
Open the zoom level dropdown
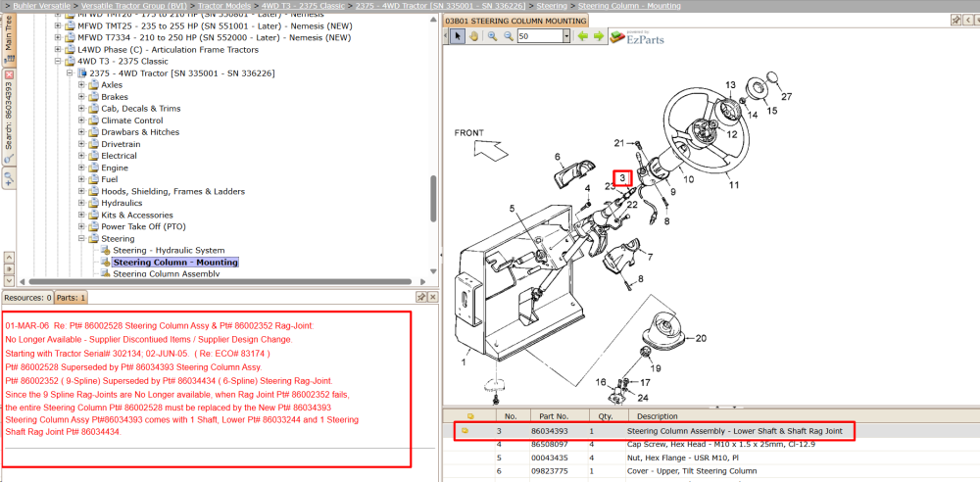(x=566, y=36)
